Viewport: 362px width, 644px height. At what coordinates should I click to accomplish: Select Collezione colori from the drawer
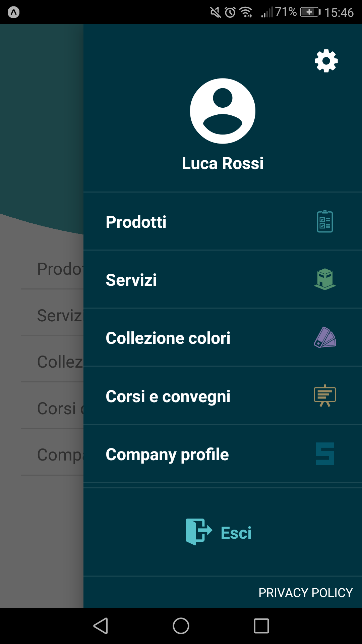pos(223,337)
